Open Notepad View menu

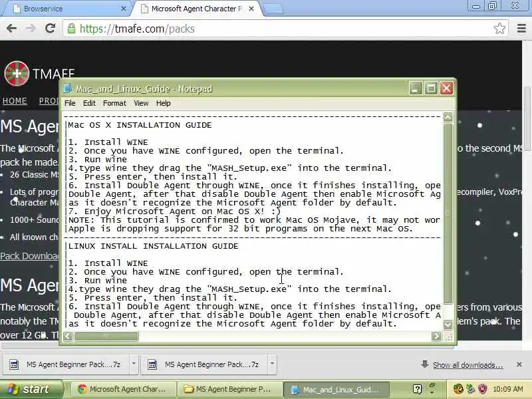[141, 103]
